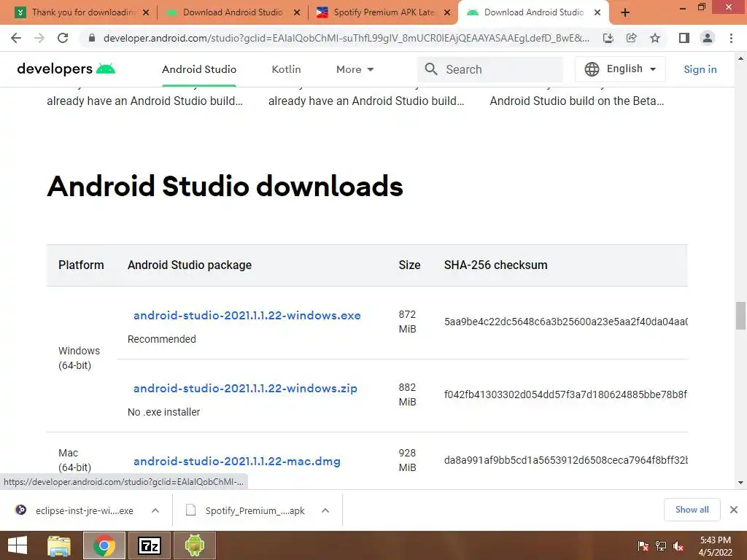The image size is (747, 560).
Task: Reload the current page
Action: tap(63, 38)
